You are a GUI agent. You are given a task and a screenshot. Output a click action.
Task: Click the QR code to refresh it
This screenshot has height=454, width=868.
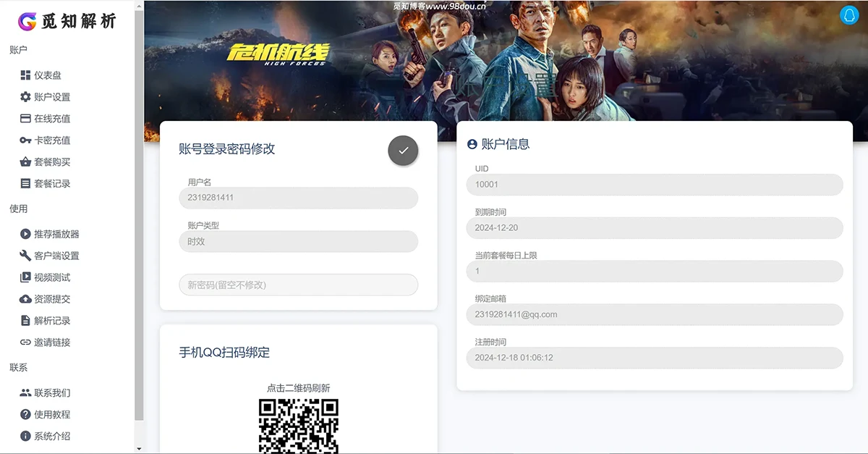(x=299, y=426)
